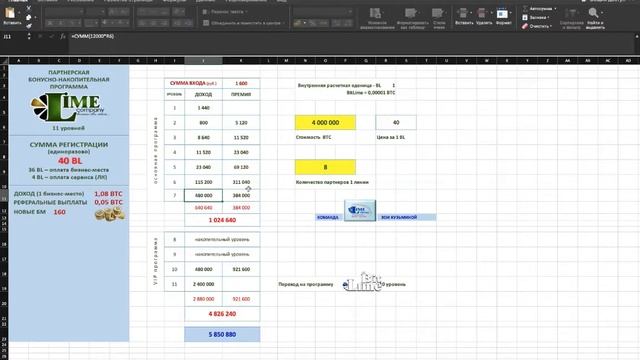Viewport: 640px width, 360px height.
Task: Click the Fill (Заливка) icon
Action: [525, 17]
